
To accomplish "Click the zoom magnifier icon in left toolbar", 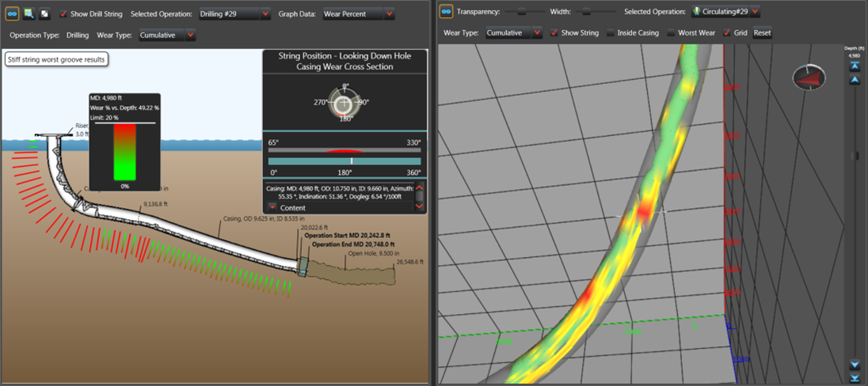I will coord(29,13).
